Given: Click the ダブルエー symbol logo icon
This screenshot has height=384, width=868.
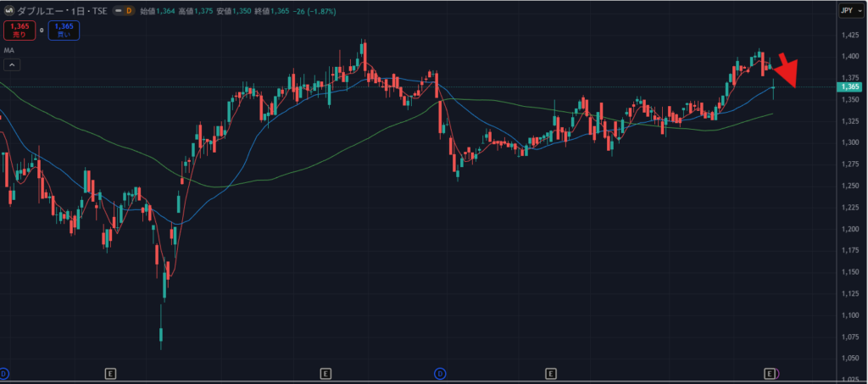Looking at the screenshot, I should click(x=9, y=10).
